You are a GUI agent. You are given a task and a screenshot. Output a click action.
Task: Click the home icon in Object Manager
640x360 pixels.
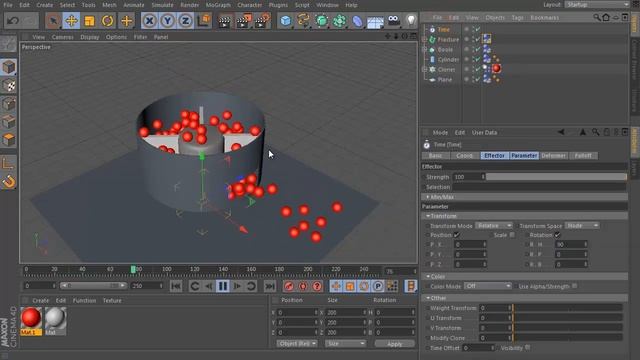point(606,18)
